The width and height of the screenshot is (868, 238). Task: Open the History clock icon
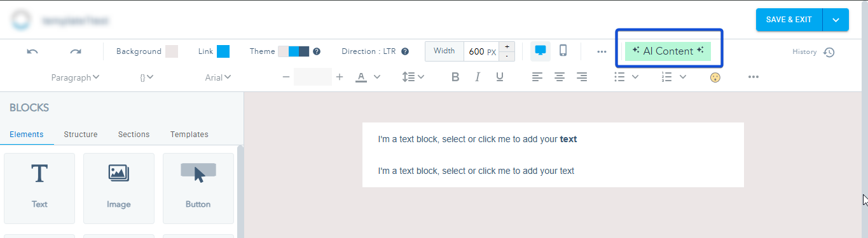tap(829, 52)
